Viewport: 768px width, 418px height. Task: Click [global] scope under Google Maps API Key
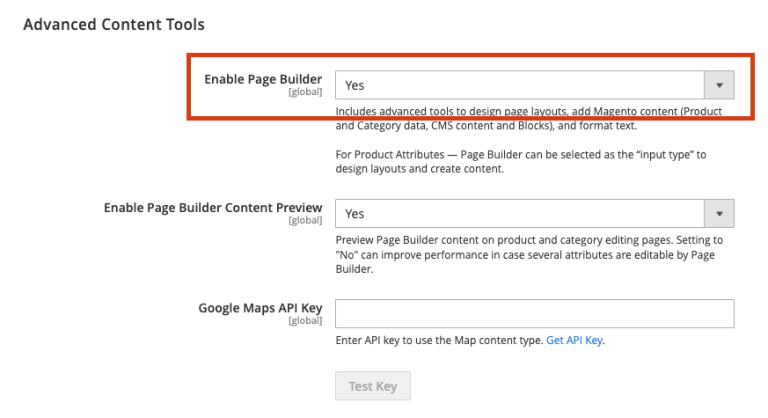[x=305, y=321]
